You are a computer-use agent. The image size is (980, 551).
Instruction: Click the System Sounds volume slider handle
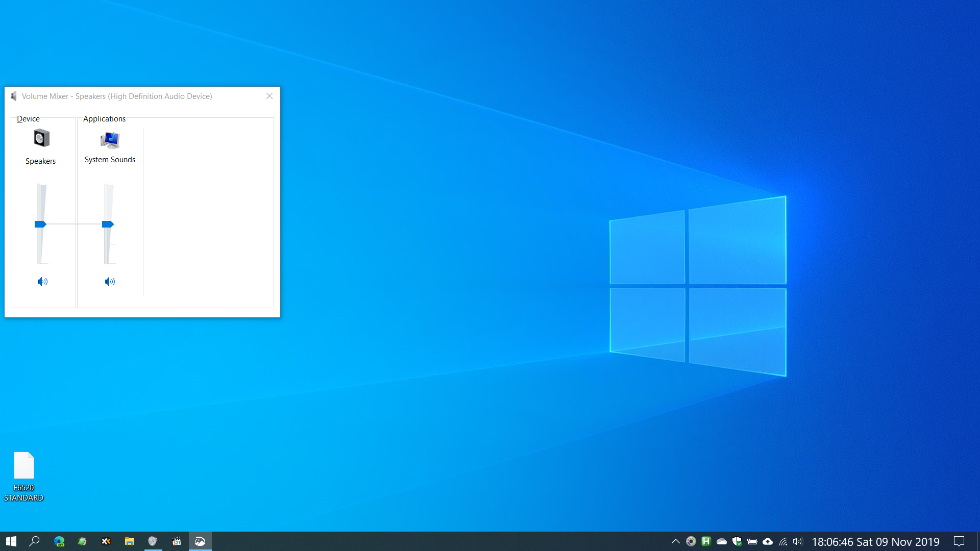point(108,224)
